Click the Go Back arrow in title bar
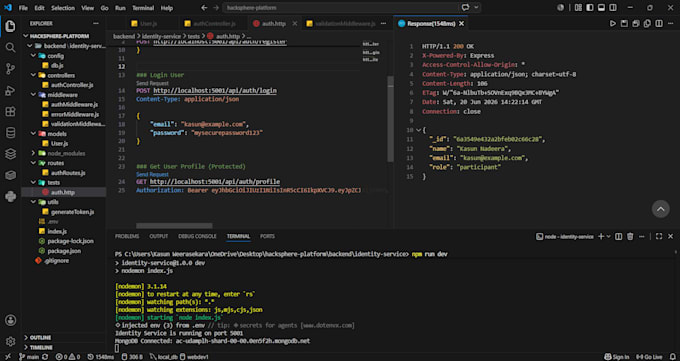 [x=204, y=8]
